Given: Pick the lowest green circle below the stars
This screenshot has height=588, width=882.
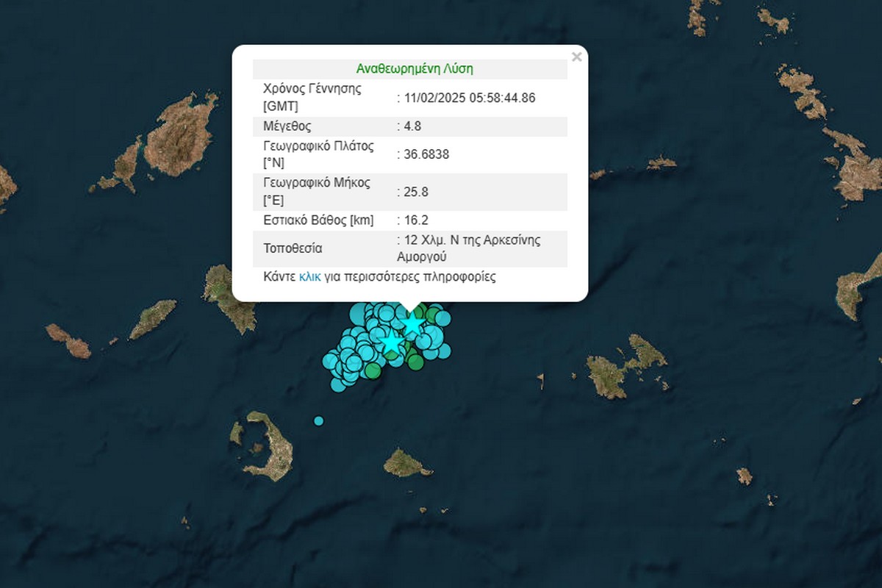Looking at the screenshot, I should point(415,362).
